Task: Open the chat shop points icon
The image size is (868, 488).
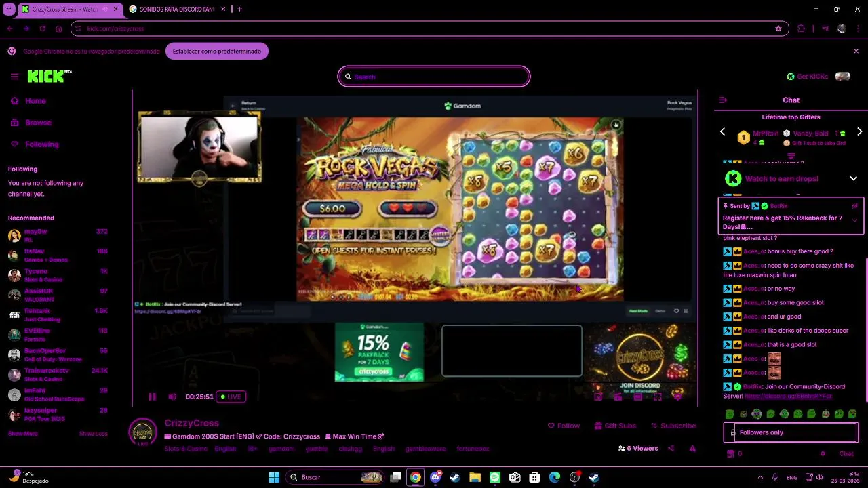Action: coord(730,454)
